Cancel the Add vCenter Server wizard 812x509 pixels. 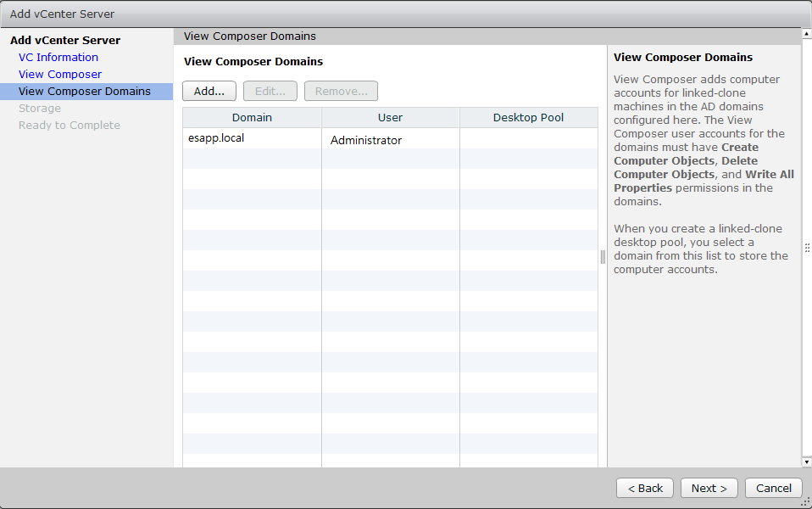tap(774, 489)
